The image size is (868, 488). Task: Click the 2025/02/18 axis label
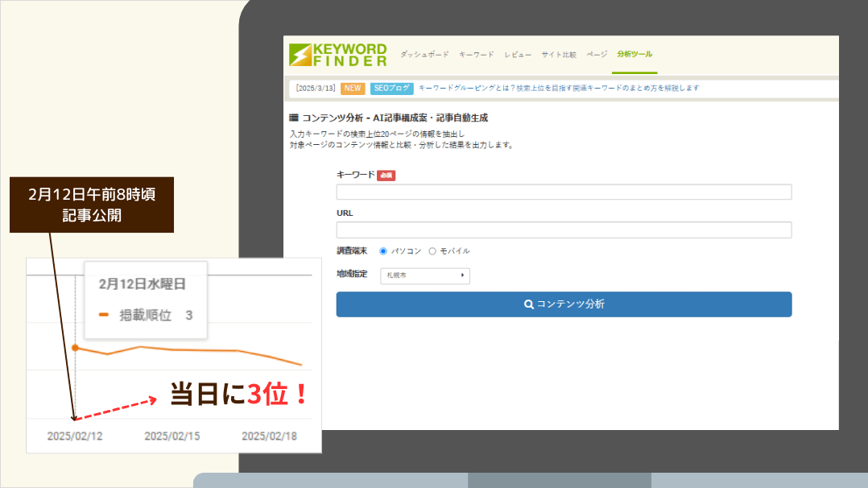click(x=269, y=436)
